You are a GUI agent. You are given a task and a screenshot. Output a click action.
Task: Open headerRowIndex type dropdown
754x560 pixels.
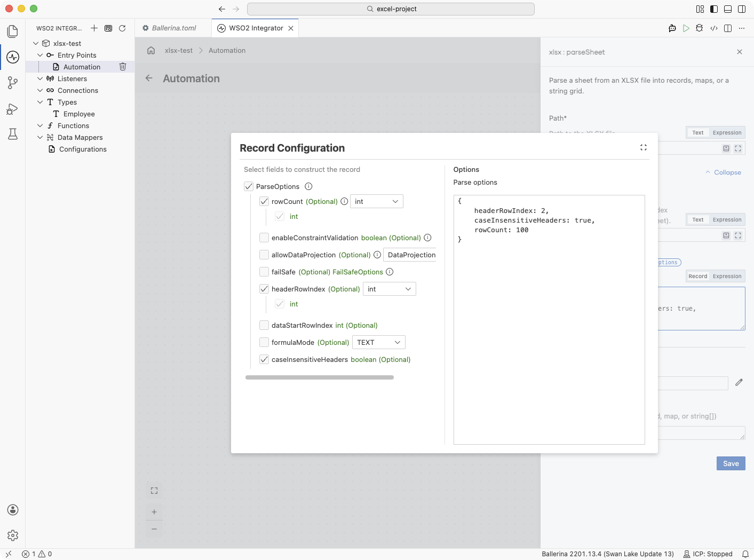[x=390, y=289]
